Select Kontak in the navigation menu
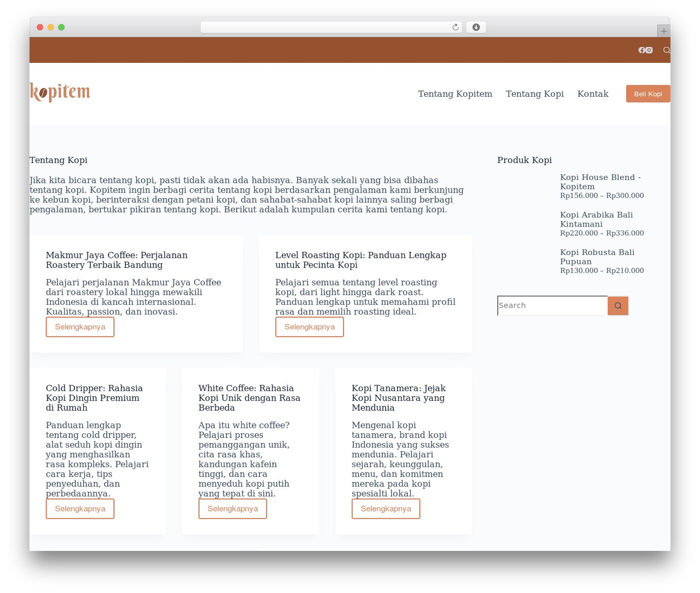This screenshot has height=593, width=700. tap(593, 94)
